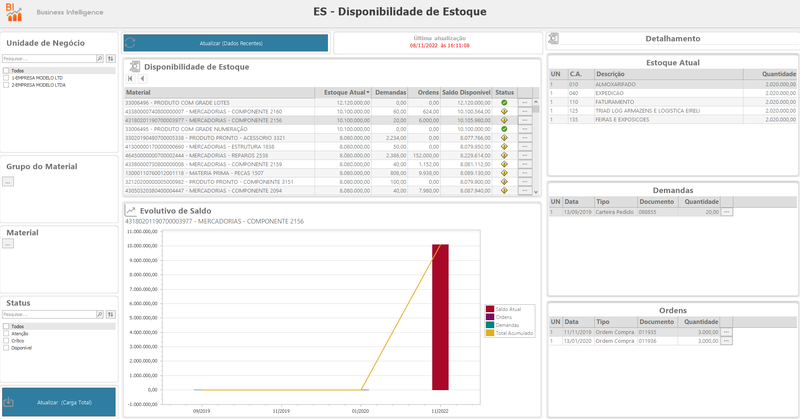
Task: Open details for Ordem Compra 011936
Action: click(727, 340)
